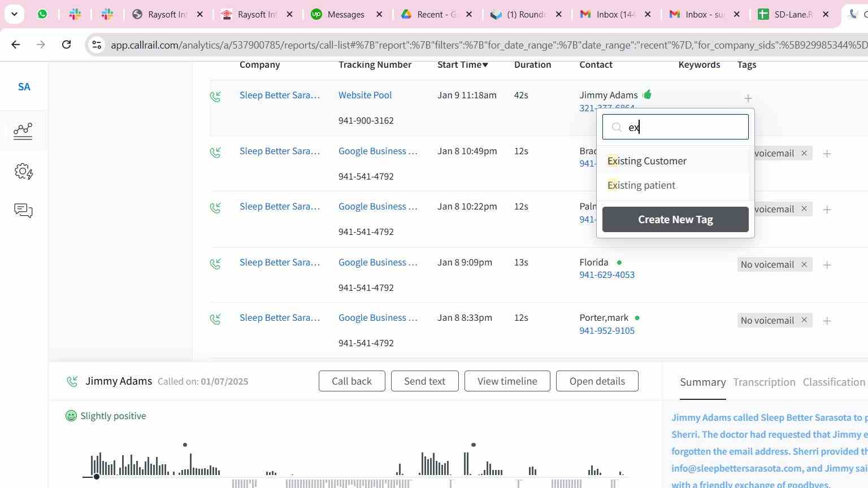Image resolution: width=868 pixels, height=488 pixels.
Task: Click the inbound call icon for Jan 9 11:18am
Action: (x=215, y=97)
